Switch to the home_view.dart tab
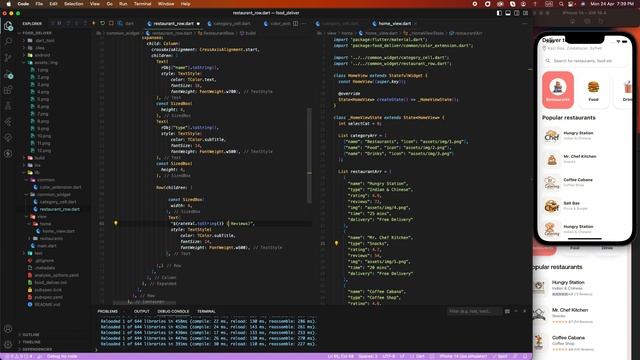 click(395, 24)
